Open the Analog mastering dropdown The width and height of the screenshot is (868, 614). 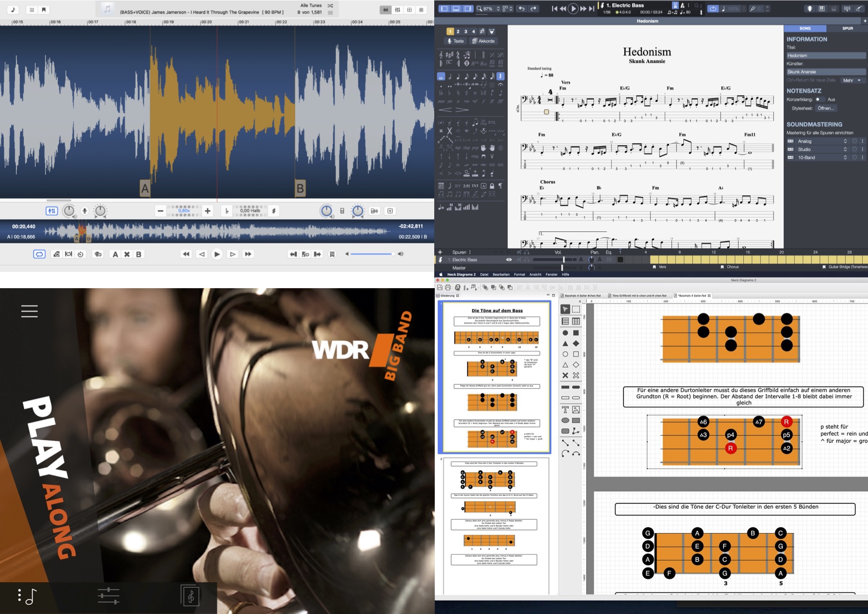(822, 141)
